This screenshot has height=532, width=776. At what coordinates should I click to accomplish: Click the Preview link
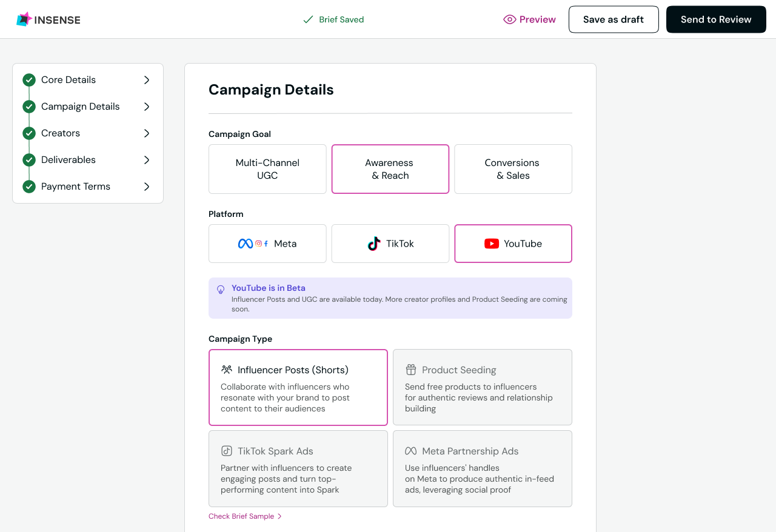tap(530, 19)
